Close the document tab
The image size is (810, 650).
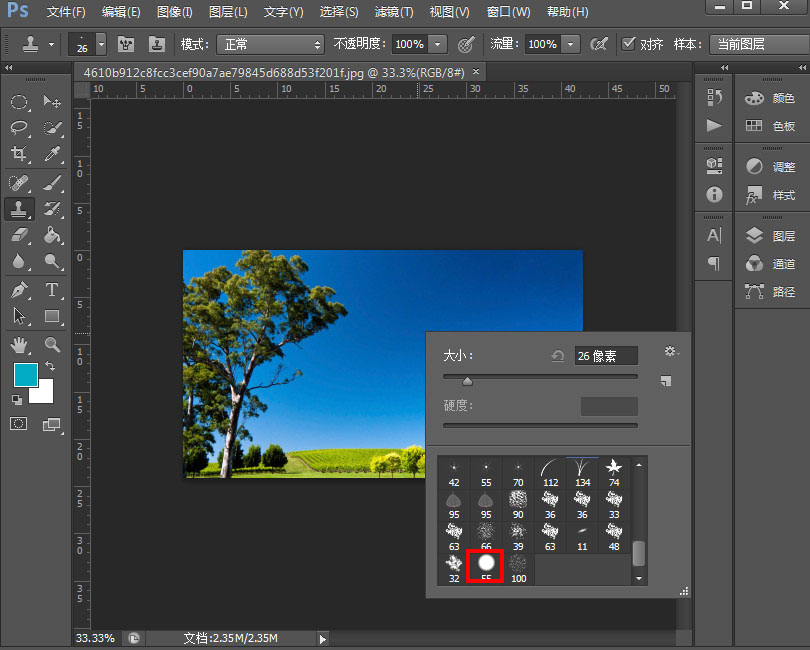tap(476, 72)
